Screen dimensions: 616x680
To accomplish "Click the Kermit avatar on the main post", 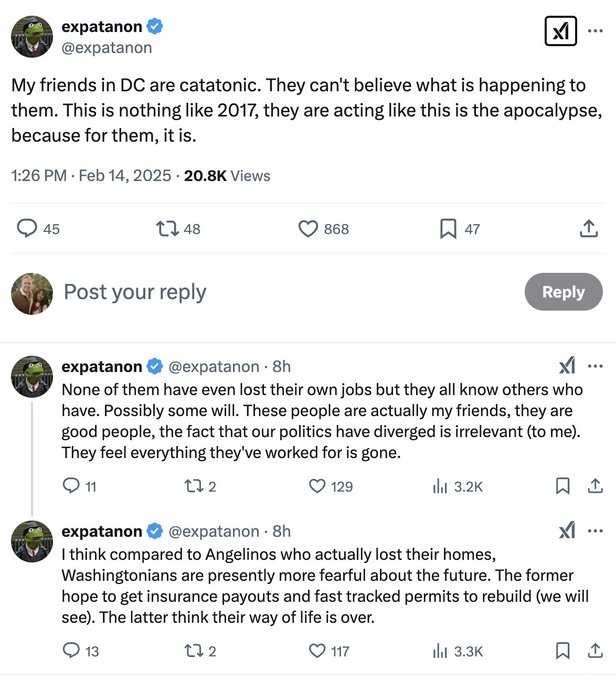I will coord(32,37).
